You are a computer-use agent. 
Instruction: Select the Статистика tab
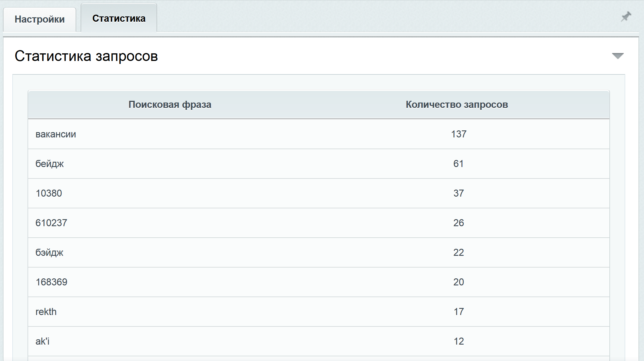point(119,18)
